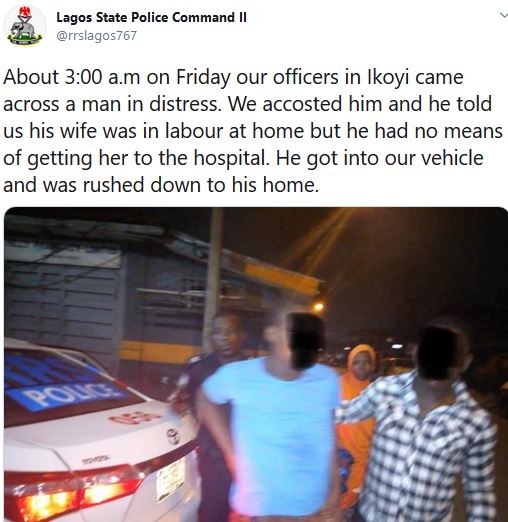
Task: Click the Toyota logo on the car trunk
Action: [x=173, y=437]
